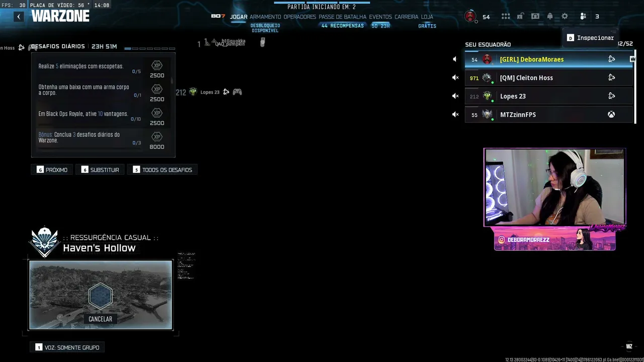Unmute MTZzinnFPS voice speaker
The image size is (644, 362).
click(455, 115)
